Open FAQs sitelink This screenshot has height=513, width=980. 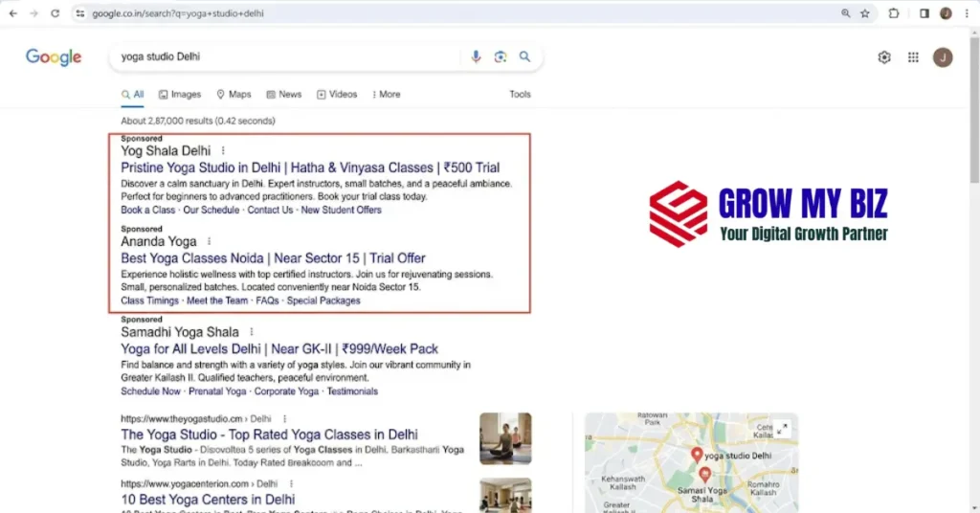point(267,301)
